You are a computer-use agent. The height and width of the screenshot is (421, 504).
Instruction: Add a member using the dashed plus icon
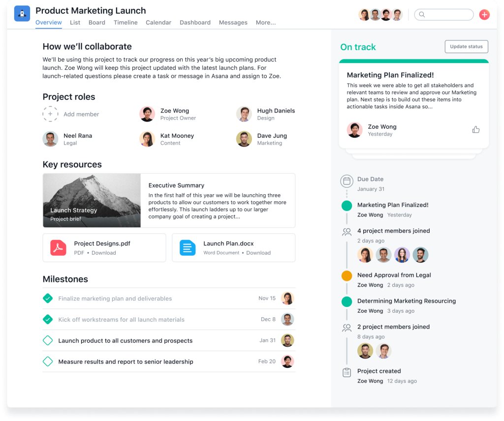coord(50,114)
